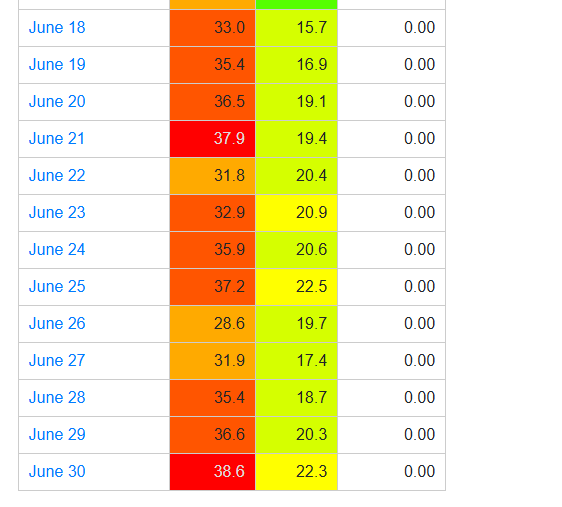Open the June 18 date link

[x=57, y=28]
